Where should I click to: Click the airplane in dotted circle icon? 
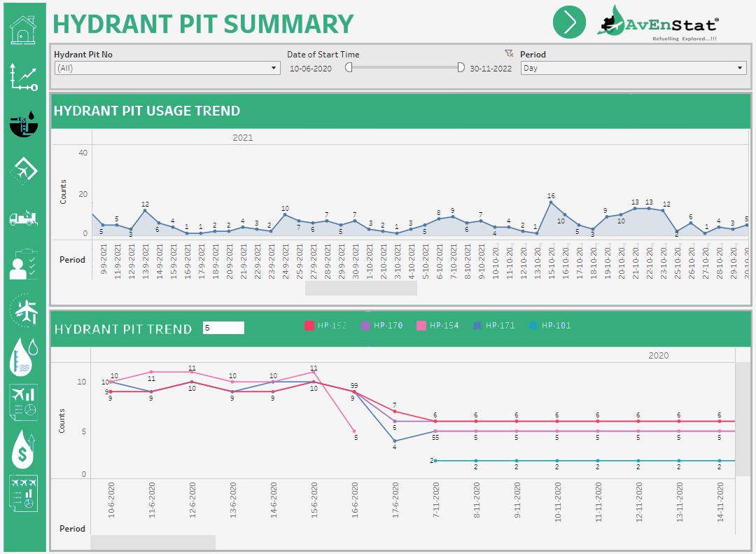click(23, 310)
